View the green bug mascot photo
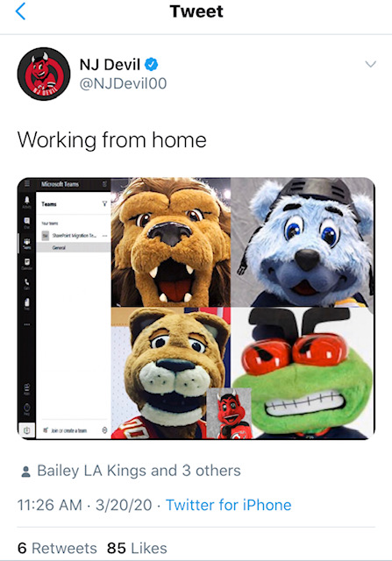 coord(303,373)
